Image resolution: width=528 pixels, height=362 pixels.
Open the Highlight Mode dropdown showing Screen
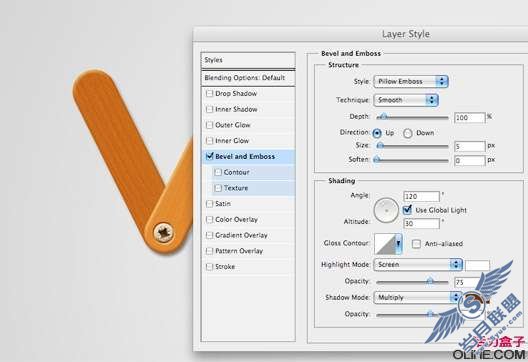(418, 265)
